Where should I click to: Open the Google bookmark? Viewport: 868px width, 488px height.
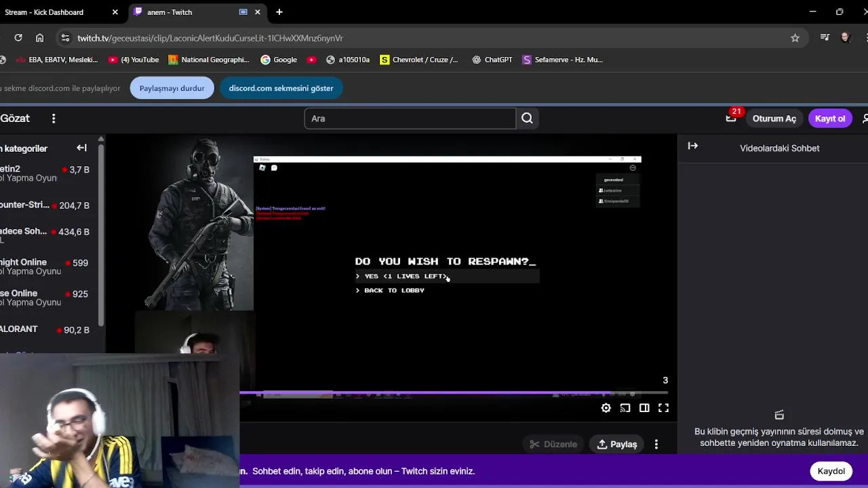click(279, 60)
